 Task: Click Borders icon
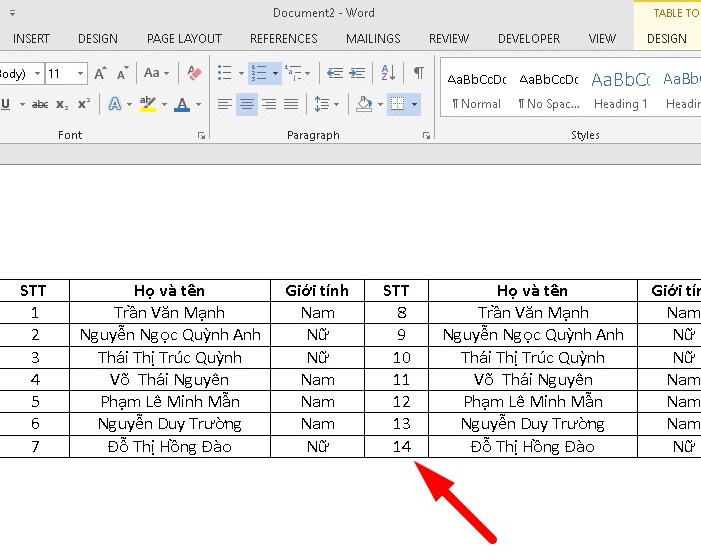point(397,104)
